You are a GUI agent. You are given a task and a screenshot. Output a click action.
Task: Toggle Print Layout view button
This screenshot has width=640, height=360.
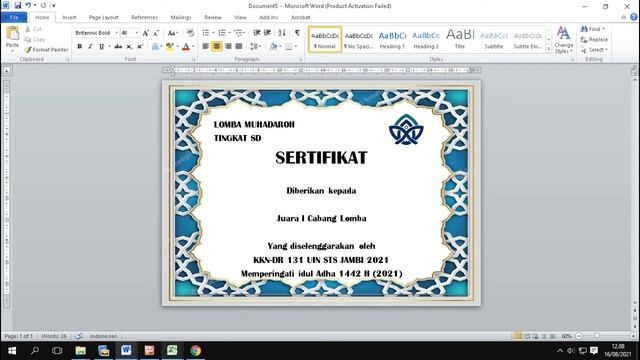pyautogui.click(x=518, y=336)
